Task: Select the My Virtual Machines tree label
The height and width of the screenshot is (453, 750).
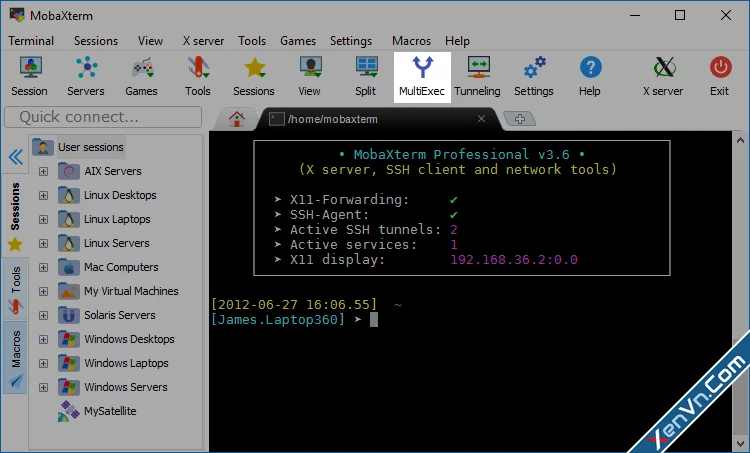Action: point(131,291)
